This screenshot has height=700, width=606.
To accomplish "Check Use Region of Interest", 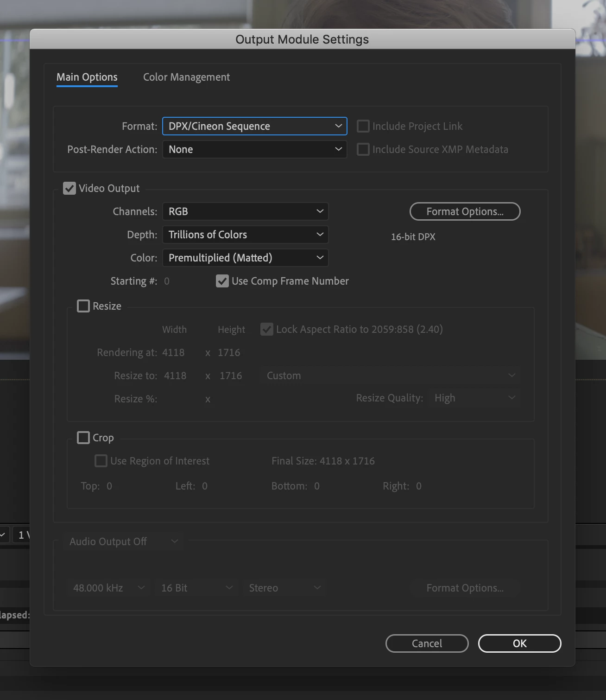I will (x=101, y=461).
